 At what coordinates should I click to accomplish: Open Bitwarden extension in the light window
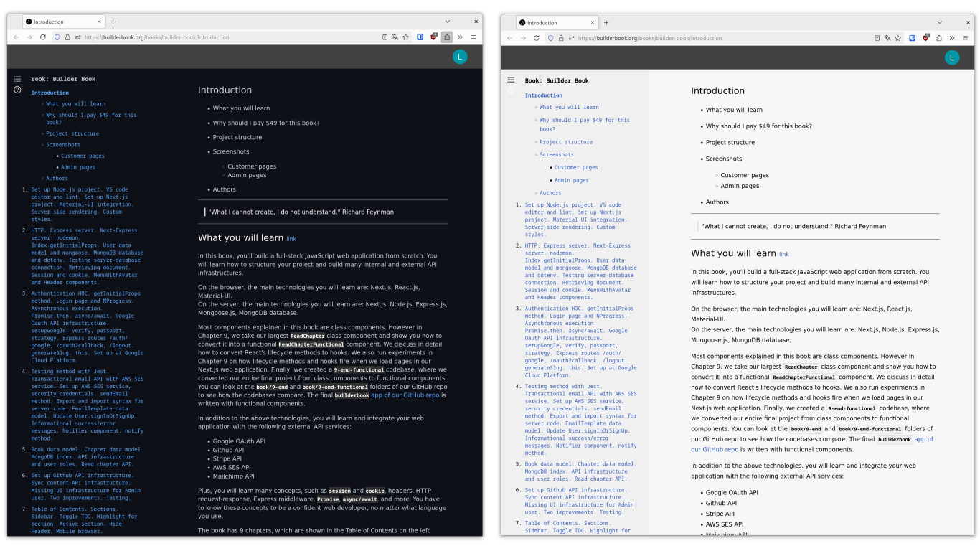[x=913, y=38]
